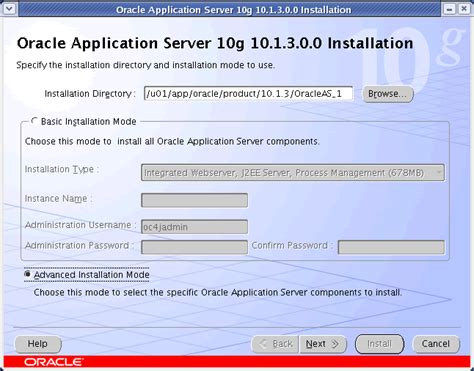This screenshot has height=371, width=474.
Task: Open Help for the installer
Action: [38, 344]
